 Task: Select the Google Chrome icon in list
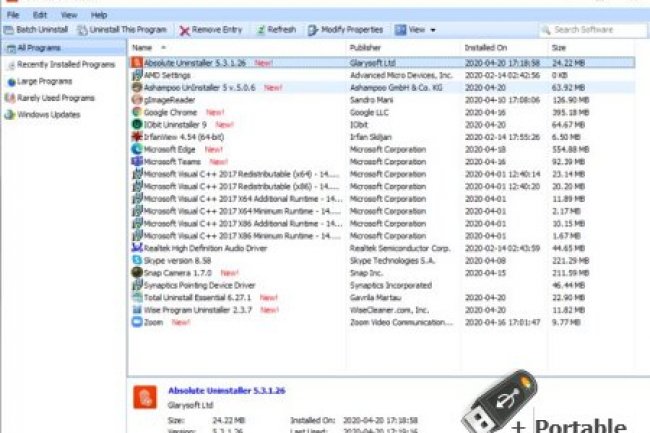[x=137, y=112]
